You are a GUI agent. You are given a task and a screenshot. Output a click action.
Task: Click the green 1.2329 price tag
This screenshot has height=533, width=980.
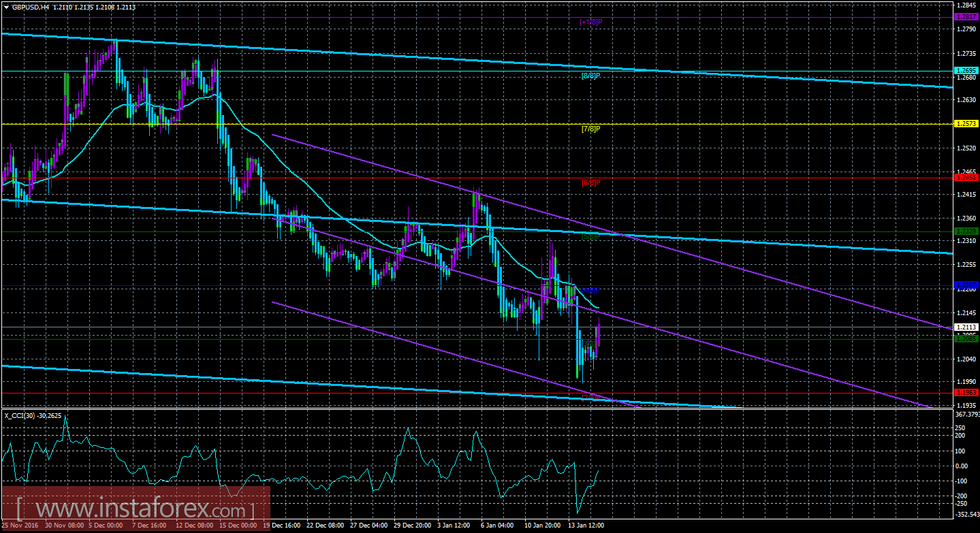[x=966, y=231]
